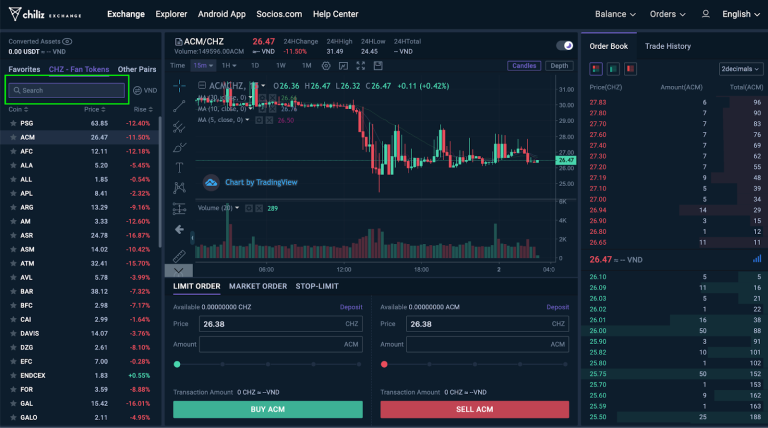The image size is (768, 428).
Task: Favorite the GALO token star
Action: tap(13, 417)
